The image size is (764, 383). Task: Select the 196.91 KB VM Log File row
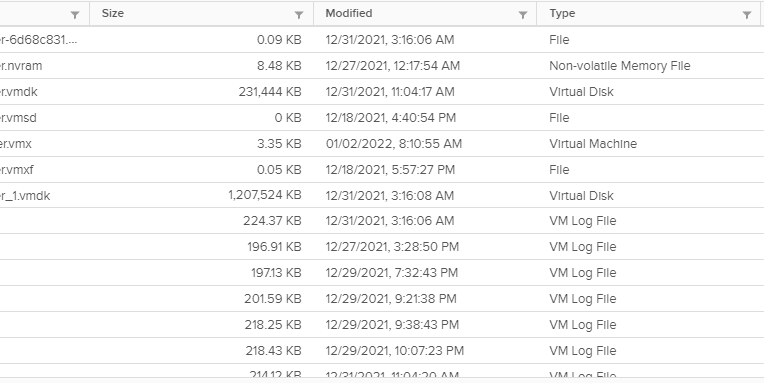(382, 247)
